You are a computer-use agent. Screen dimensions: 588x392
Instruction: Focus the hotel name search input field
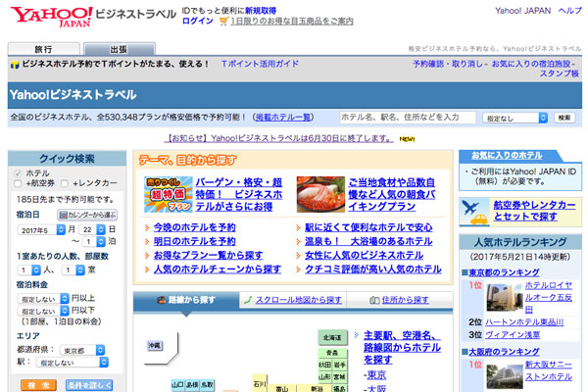tap(408, 118)
